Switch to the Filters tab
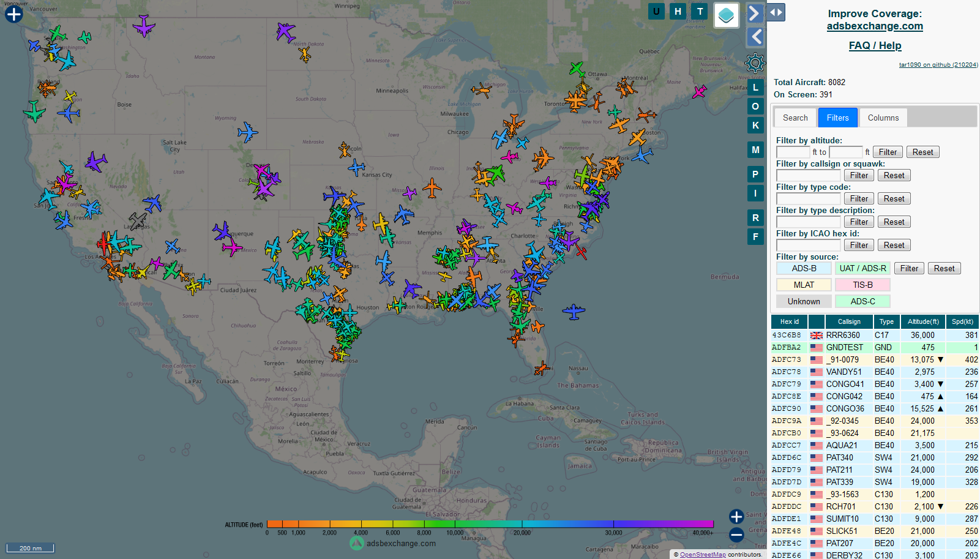Image resolution: width=980 pixels, height=559 pixels. tap(837, 118)
